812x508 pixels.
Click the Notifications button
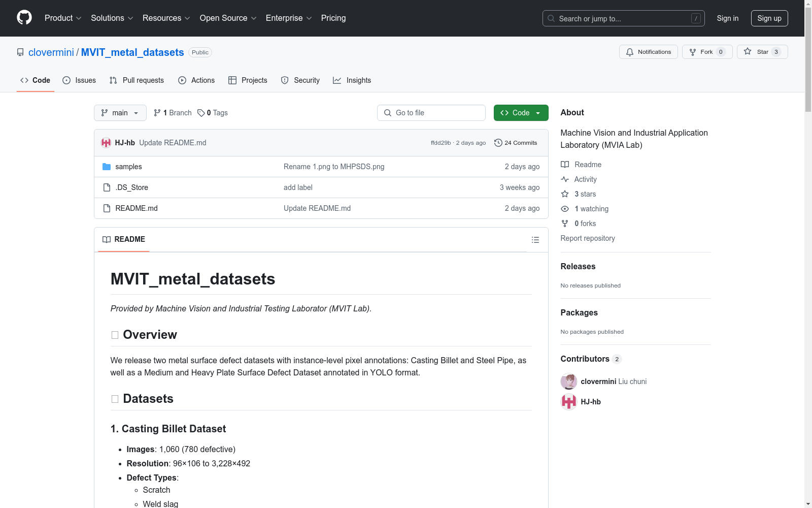pyautogui.click(x=649, y=52)
